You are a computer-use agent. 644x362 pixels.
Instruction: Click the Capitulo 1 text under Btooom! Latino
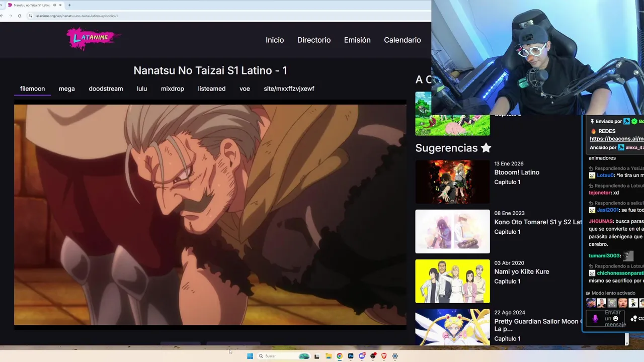tap(507, 182)
